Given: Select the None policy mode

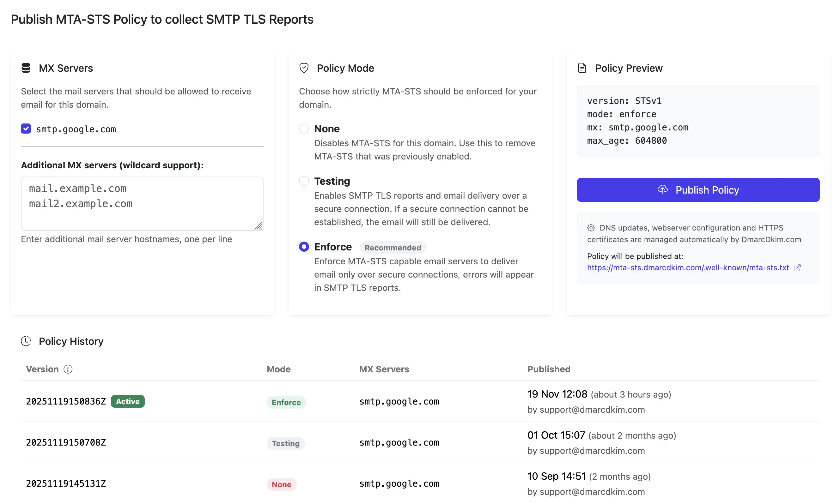Looking at the screenshot, I should [x=304, y=129].
